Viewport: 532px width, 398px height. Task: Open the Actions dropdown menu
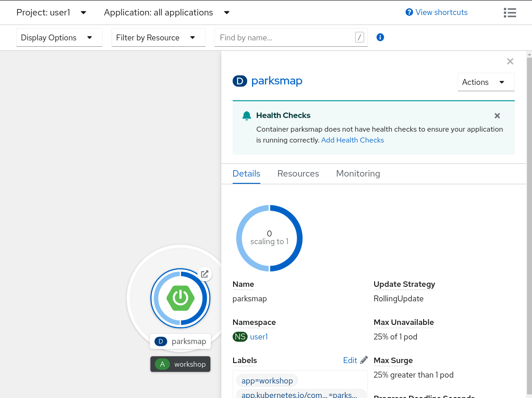point(486,82)
